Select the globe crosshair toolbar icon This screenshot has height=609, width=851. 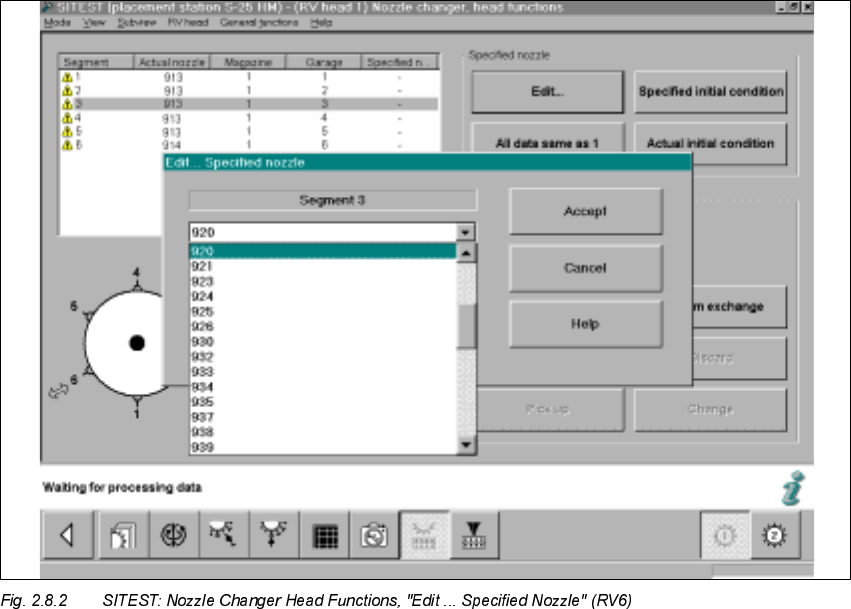(174, 535)
